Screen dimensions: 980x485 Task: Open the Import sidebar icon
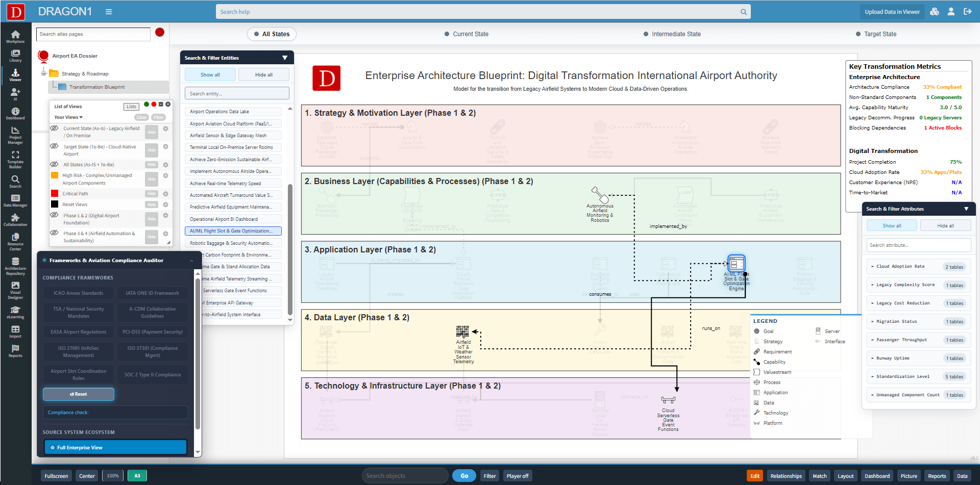click(x=15, y=331)
